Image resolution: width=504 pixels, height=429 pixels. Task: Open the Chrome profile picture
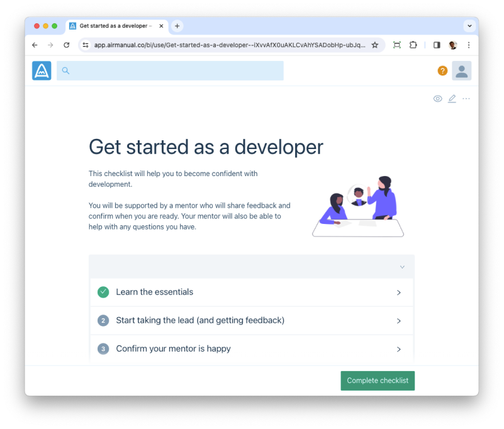[x=453, y=45]
